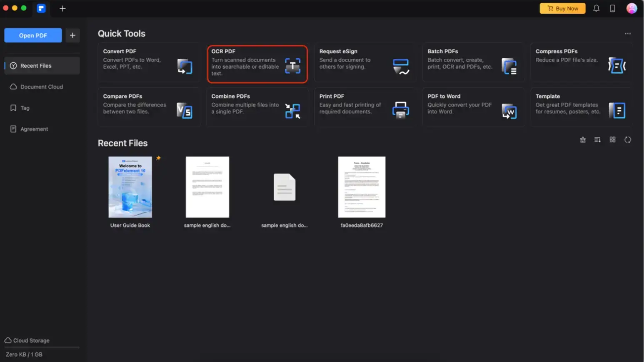Refresh the recent files list
644x362 pixels.
pyautogui.click(x=628, y=139)
